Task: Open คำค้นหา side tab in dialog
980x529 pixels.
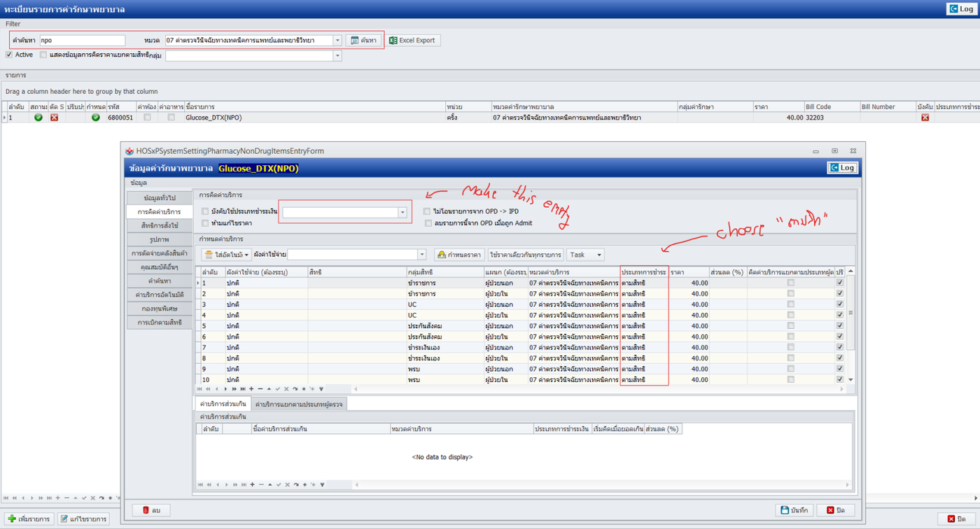Action: coord(160,281)
